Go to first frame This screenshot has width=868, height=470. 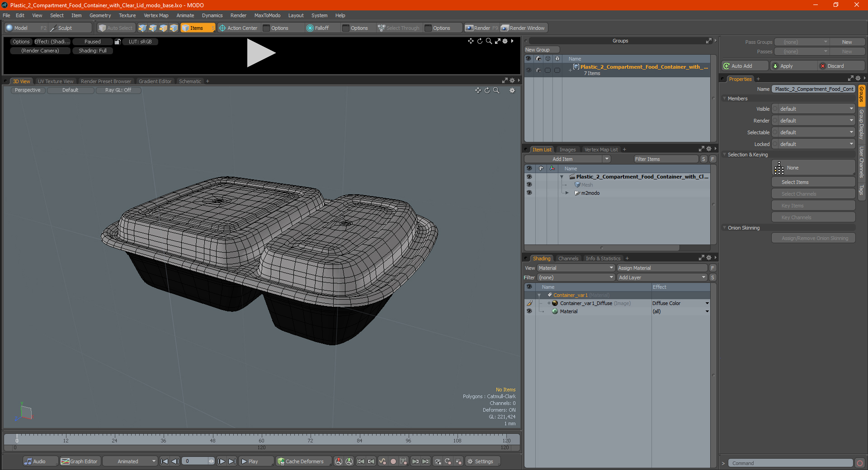coord(165,461)
